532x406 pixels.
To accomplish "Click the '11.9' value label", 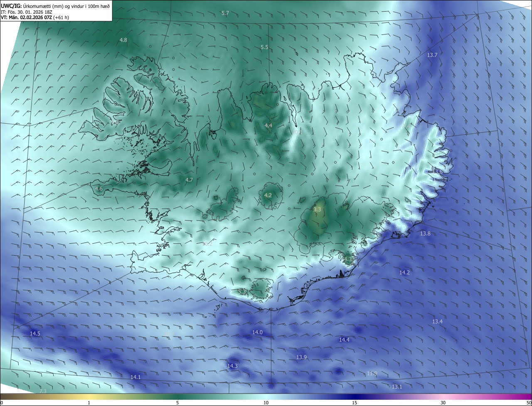I will point(372,374).
